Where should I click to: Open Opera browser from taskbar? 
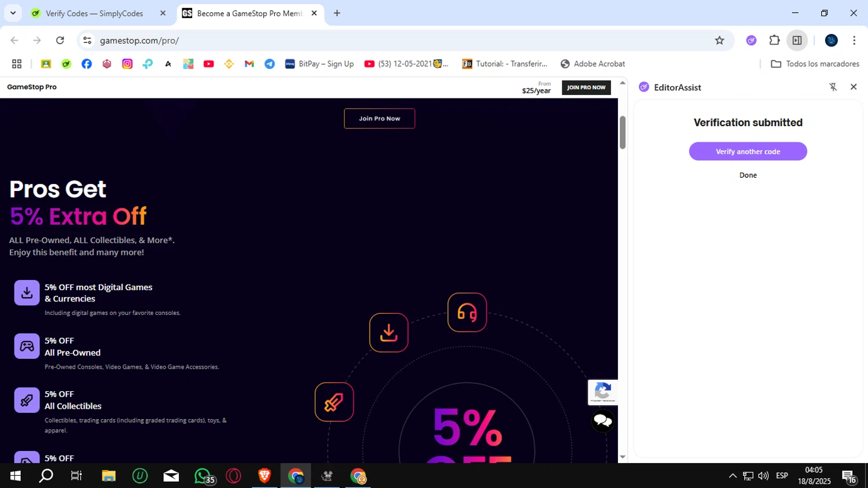[x=234, y=476]
